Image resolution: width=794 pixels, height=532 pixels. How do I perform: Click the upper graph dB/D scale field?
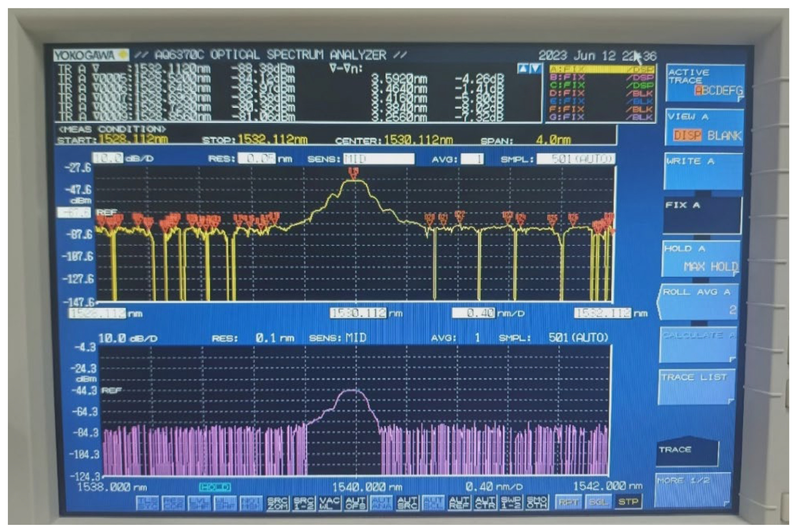pyautogui.click(x=108, y=158)
